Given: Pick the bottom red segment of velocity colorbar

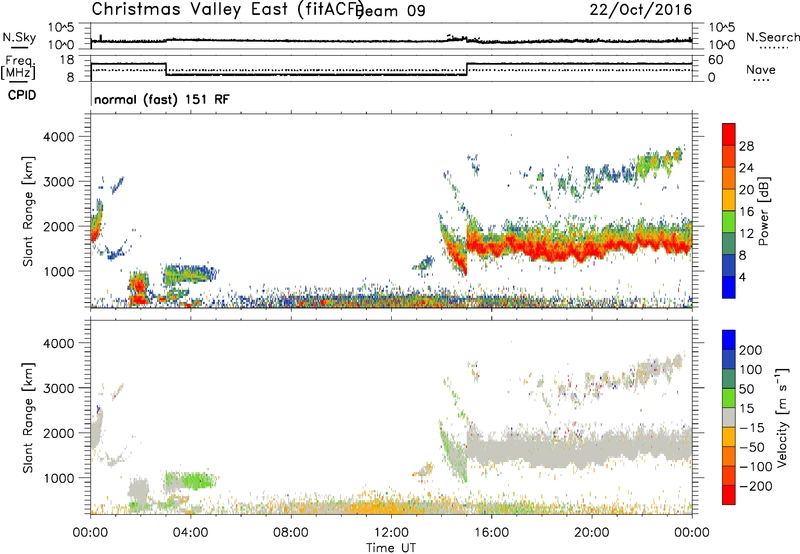Looking at the screenshot, I should [x=729, y=495].
